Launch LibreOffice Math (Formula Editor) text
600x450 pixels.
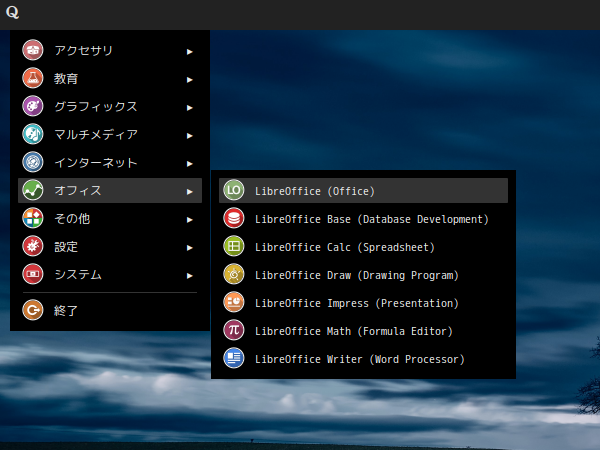tap(354, 331)
